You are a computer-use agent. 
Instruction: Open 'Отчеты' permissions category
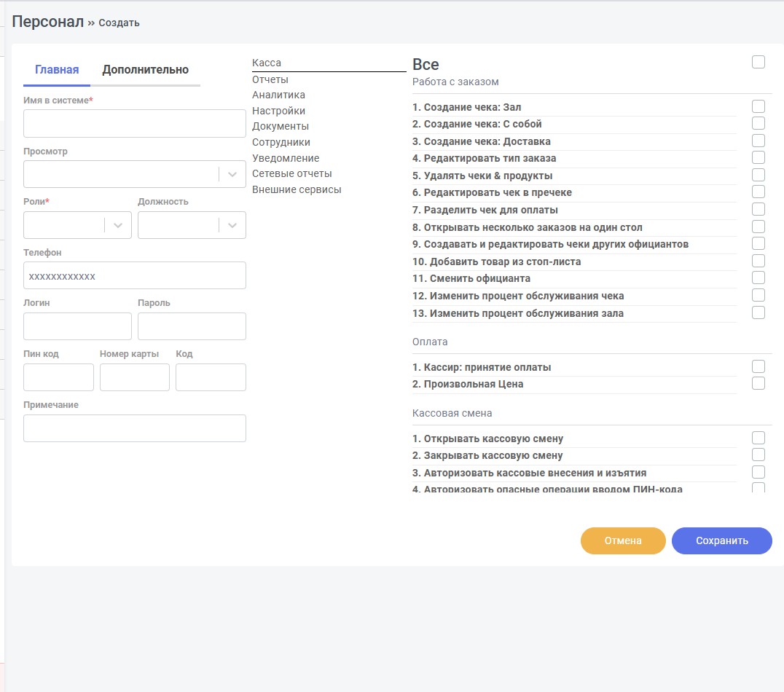pyautogui.click(x=270, y=80)
